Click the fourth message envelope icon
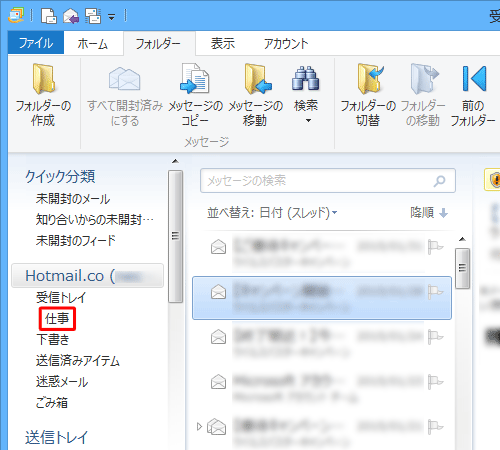 pos(219,382)
